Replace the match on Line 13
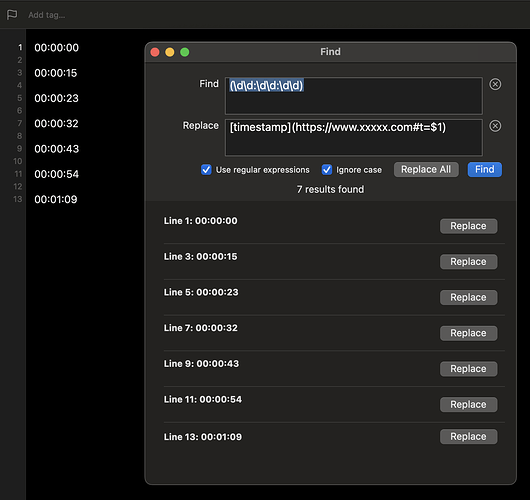Image resolution: width=530 pixels, height=500 pixels. (x=468, y=437)
